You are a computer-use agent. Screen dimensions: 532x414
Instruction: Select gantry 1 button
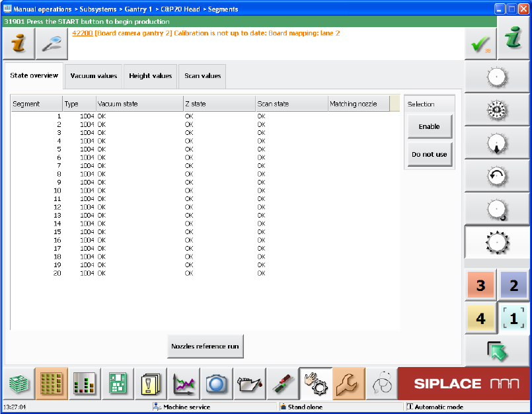coord(513,318)
